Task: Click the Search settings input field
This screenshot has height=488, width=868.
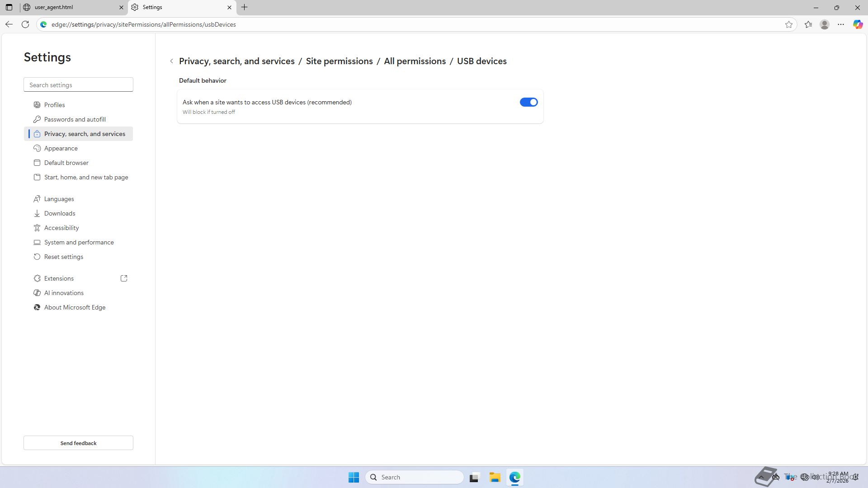Action: coord(78,85)
